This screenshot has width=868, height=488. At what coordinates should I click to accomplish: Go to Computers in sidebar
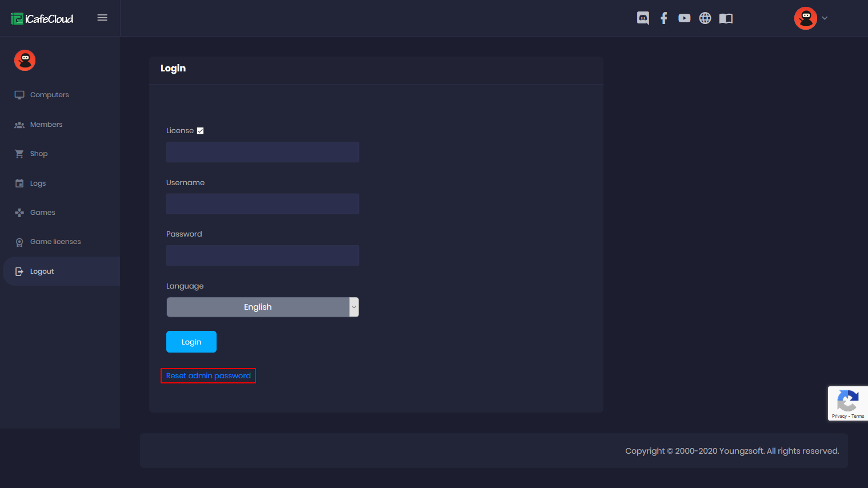(49, 95)
